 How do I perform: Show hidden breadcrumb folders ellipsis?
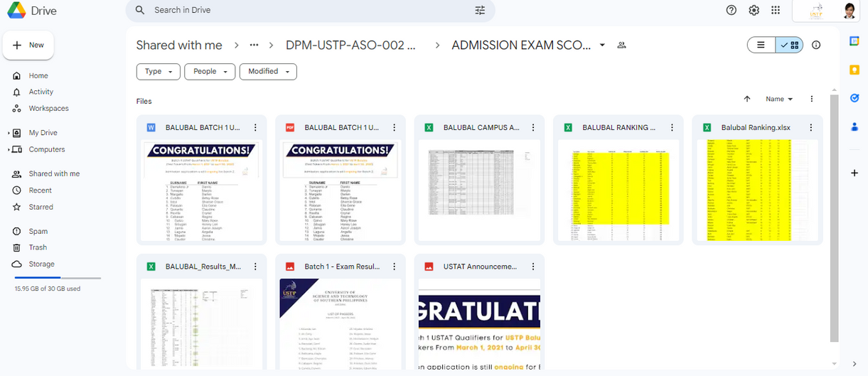tap(254, 45)
